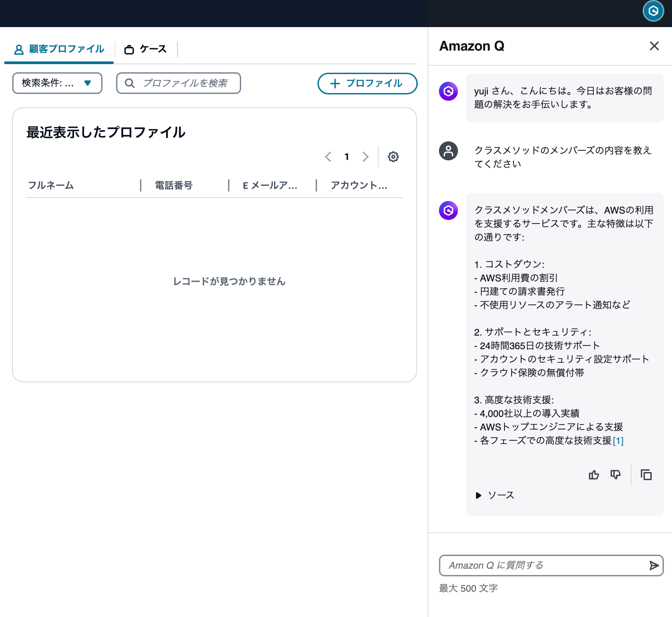Image resolution: width=672 pixels, height=617 pixels.
Task: Send the Amazon Q question
Action: click(x=653, y=566)
